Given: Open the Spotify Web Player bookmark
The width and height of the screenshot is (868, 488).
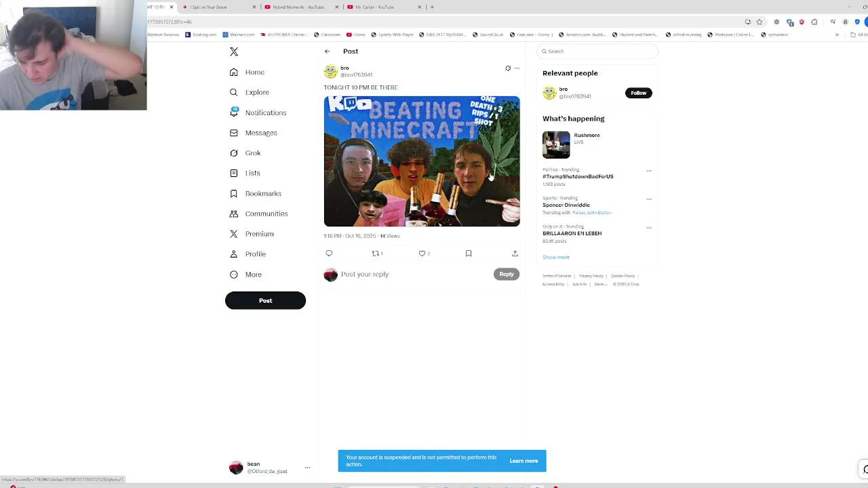Looking at the screenshot, I should [392, 35].
